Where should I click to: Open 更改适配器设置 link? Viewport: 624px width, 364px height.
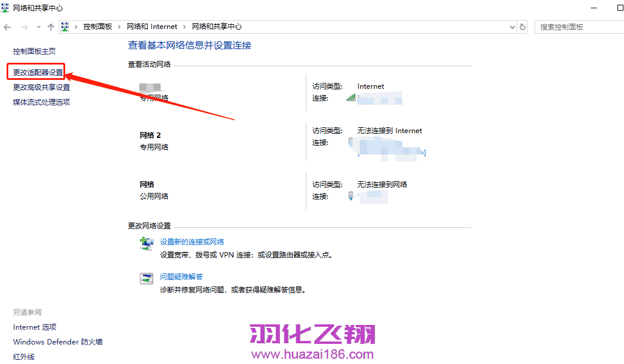38,72
